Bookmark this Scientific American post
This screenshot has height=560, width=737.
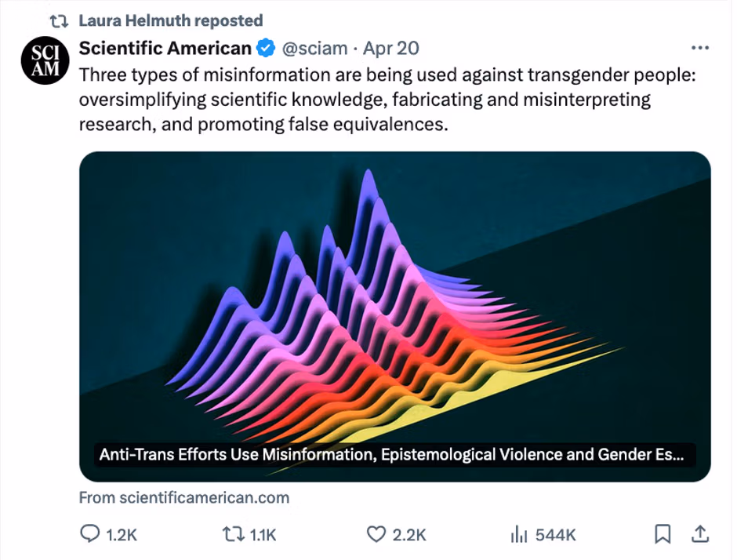(663, 534)
